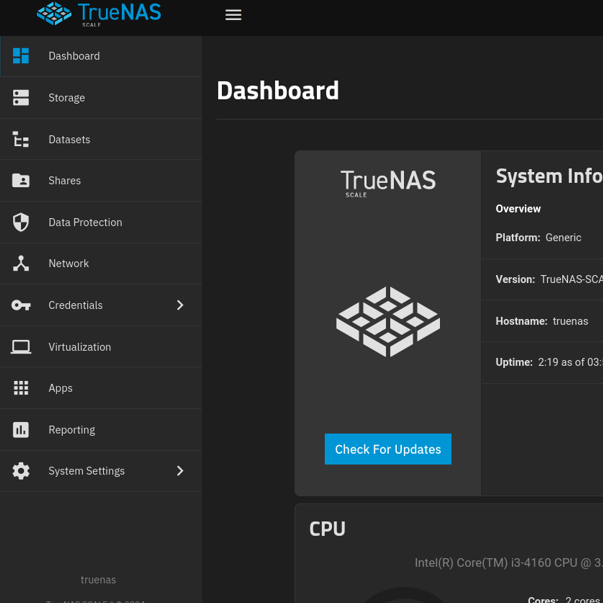603x603 pixels.
Task: Select the Reporting menu label
Action: tap(72, 430)
